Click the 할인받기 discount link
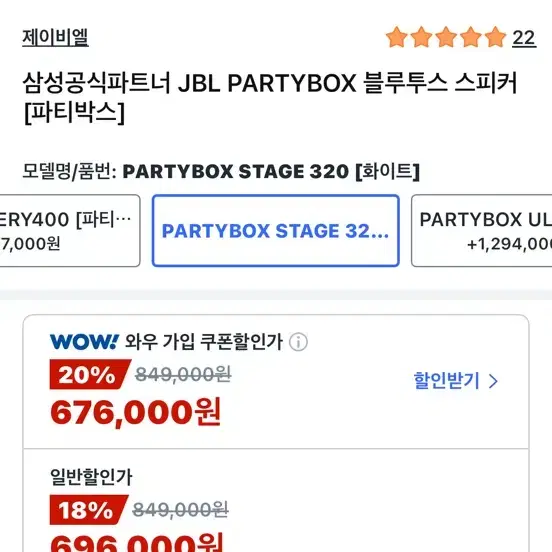Image resolution: width=552 pixels, height=552 pixels. [x=446, y=381]
